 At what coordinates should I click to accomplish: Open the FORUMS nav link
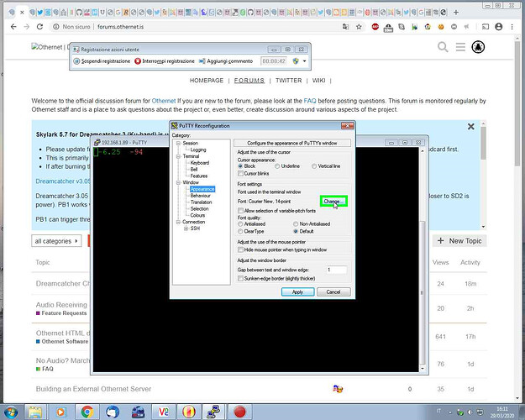pyautogui.click(x=249, y=81)
